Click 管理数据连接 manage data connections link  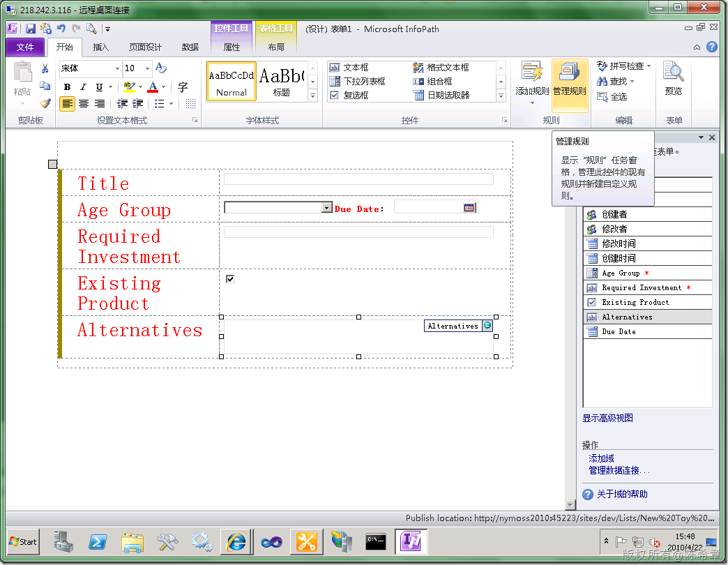click(x=619, y=470)
